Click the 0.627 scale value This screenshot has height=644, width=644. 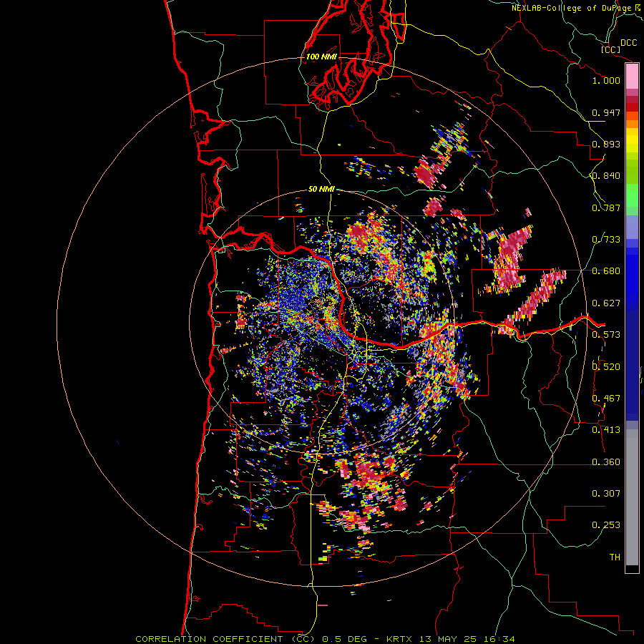pyautogui.click(x=606, y=303)
